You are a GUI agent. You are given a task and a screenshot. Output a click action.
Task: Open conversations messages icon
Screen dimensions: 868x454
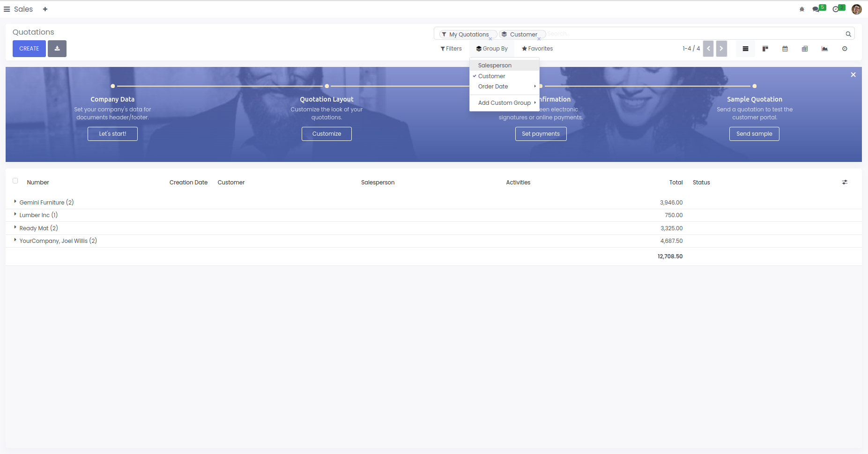(x=816, y=9)
